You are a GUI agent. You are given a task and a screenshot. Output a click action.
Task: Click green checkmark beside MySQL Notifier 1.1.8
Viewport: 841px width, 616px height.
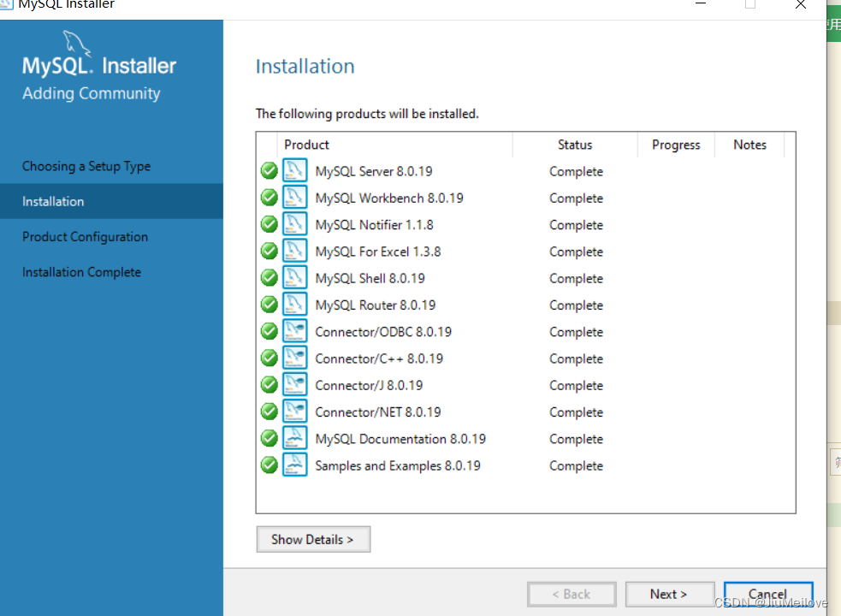pos(269,224)
